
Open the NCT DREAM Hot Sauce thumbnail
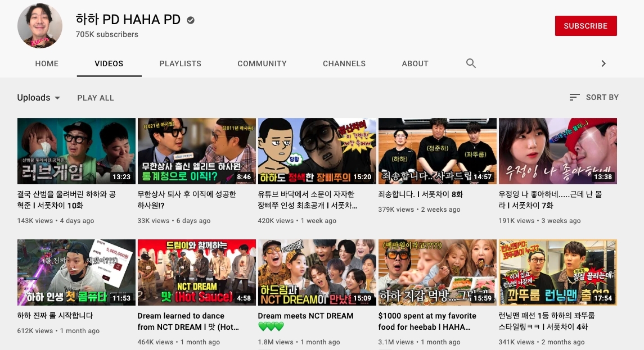[x=197, y=272]
